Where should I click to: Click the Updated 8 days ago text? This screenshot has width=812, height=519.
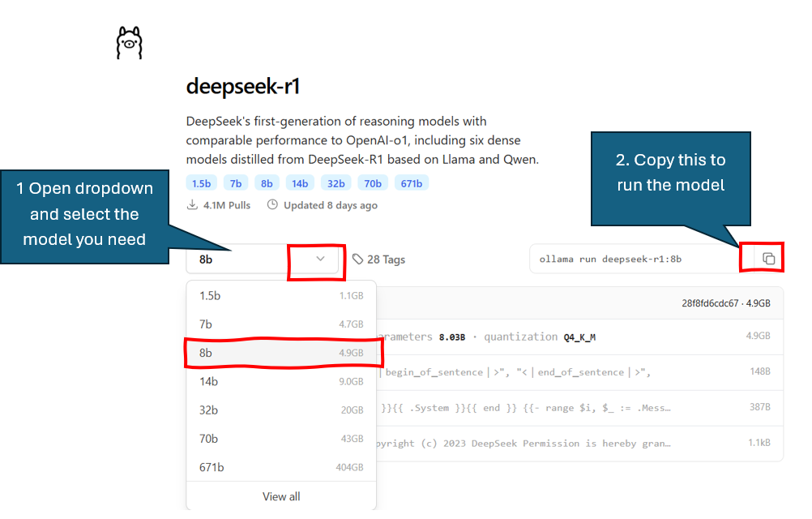[x=331, y=205]
